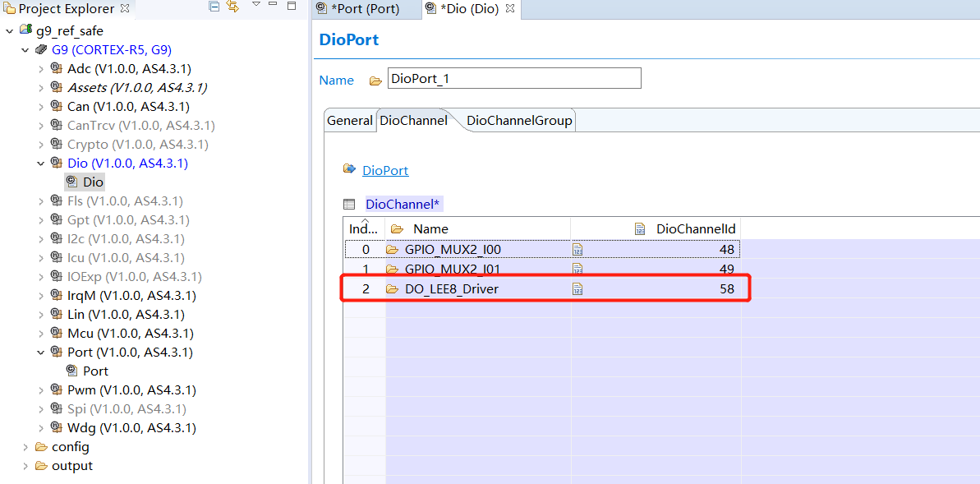Screen dimensions: 980x484
Task: Click the DioChannel table list icon
Action: click(349, 204)
